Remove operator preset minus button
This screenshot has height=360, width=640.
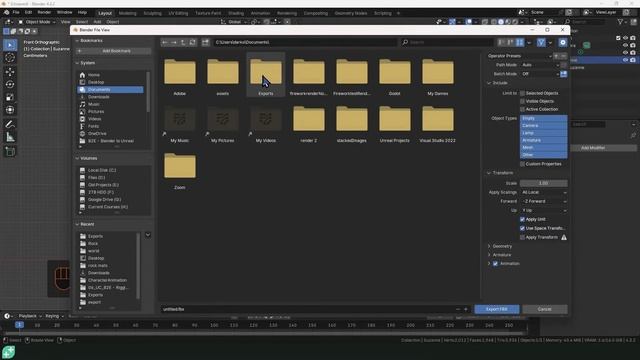point(564,56)
